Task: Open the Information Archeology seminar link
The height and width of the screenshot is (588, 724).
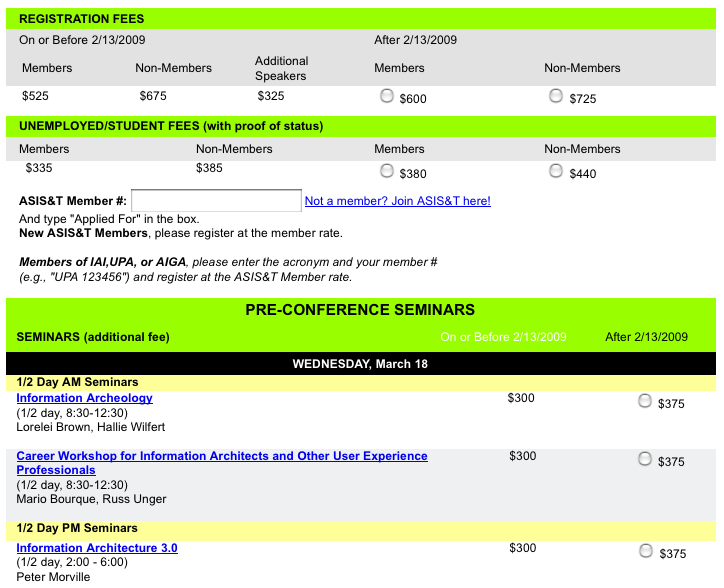Action: point(85,398)
